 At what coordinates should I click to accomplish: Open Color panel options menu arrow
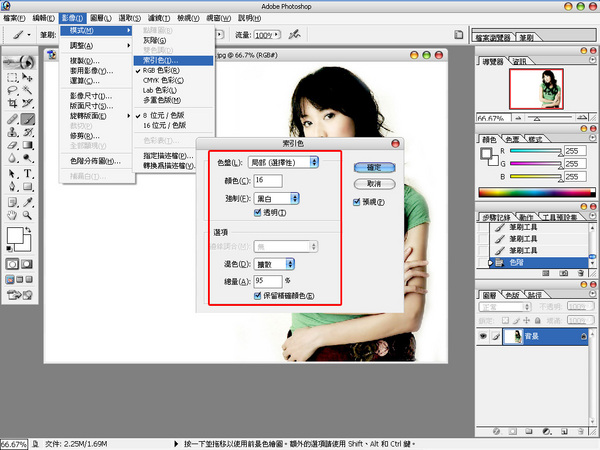click(592, 138)
